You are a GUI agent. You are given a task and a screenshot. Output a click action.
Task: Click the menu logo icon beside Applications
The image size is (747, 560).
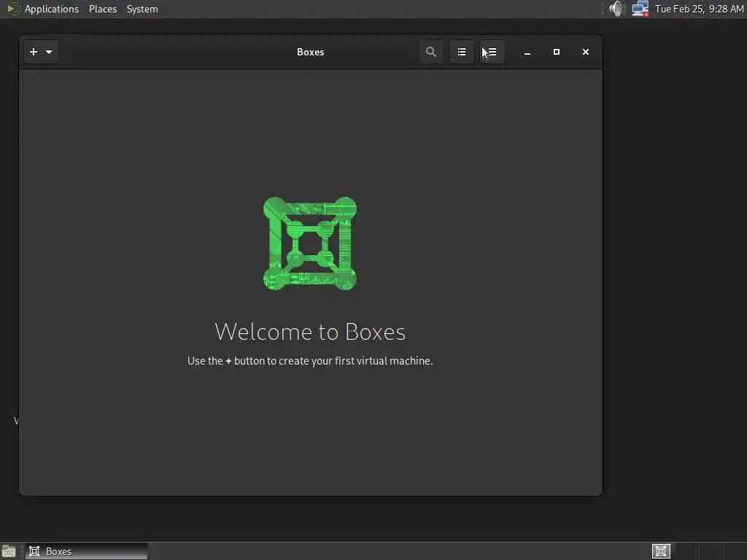(x=13, y=9)
